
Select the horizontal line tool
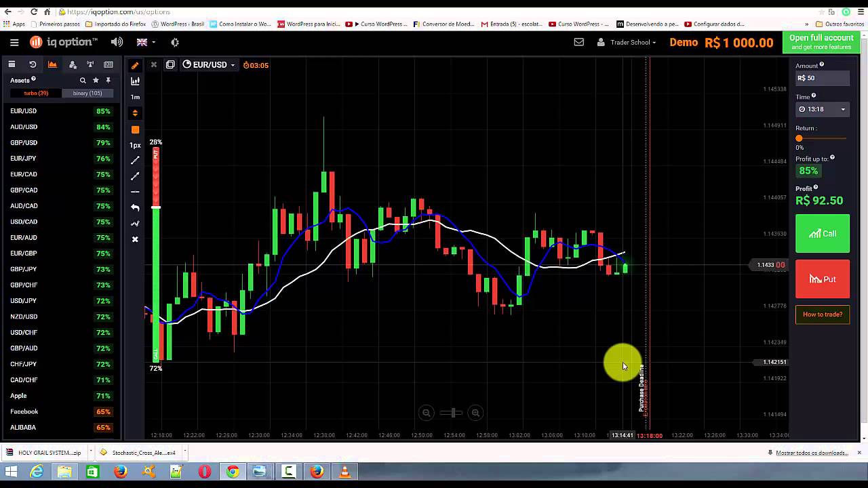point(135,192)
